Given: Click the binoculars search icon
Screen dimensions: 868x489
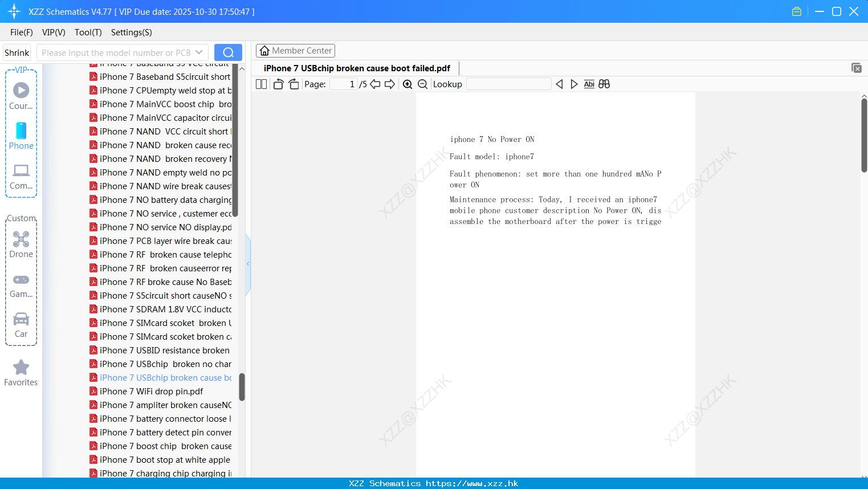Looking at the screenshot, I should click(604, 84).
